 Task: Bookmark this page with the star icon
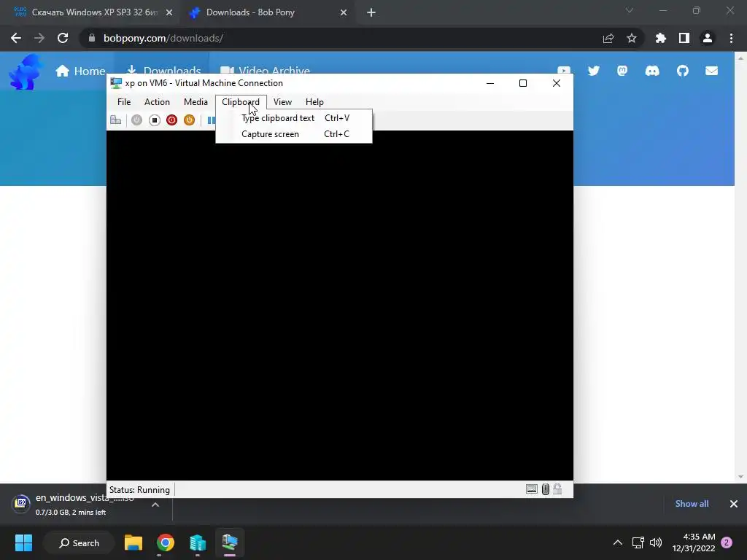pyautogui.click(x=632, y=38)
